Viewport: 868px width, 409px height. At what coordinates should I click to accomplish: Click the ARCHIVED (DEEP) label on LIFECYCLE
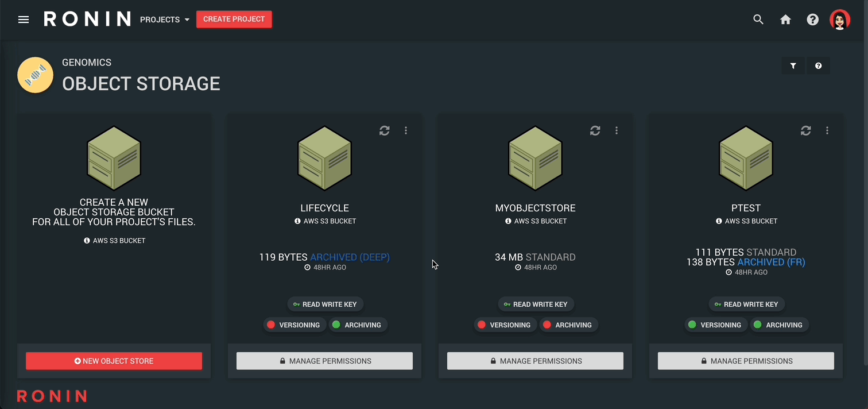pyautogui.click(x=350, y=257)
